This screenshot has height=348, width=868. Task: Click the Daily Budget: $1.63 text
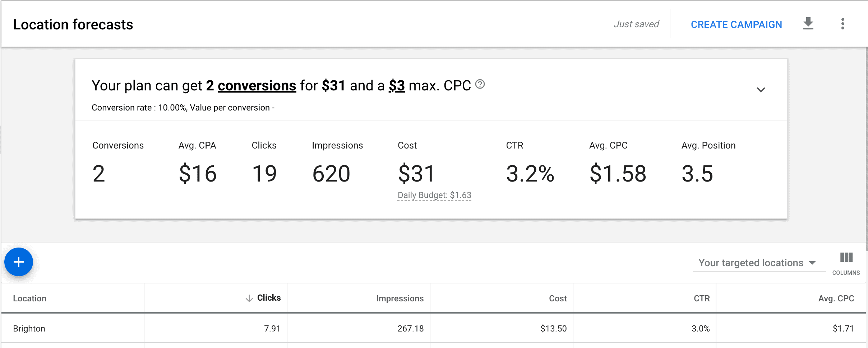point(434,195)
